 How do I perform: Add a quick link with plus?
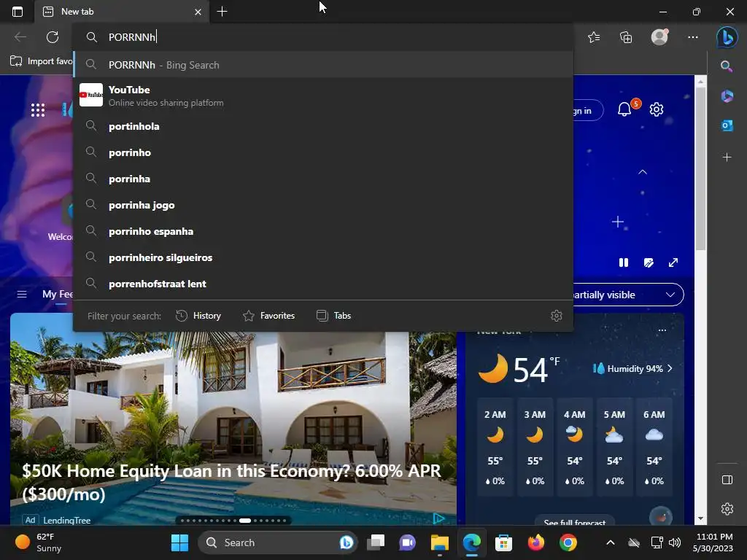pos(618,222)
